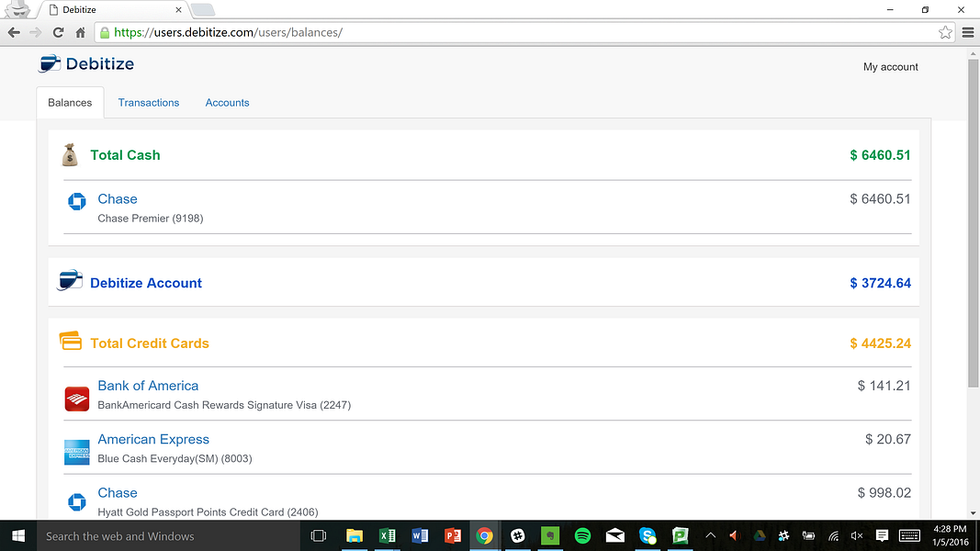Click the Total Credit Cards heading
The width and height of the screenshot is (980, 551).
coord(150,343)
